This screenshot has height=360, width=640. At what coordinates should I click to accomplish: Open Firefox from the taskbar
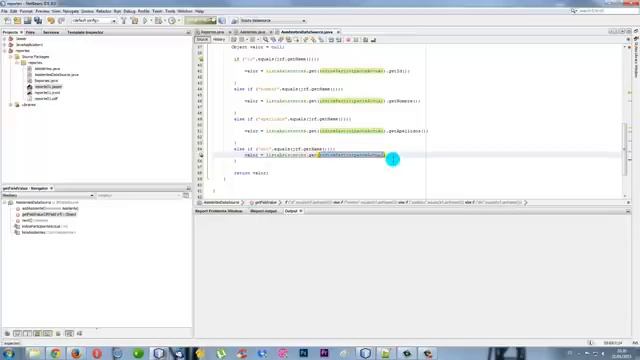76,353
